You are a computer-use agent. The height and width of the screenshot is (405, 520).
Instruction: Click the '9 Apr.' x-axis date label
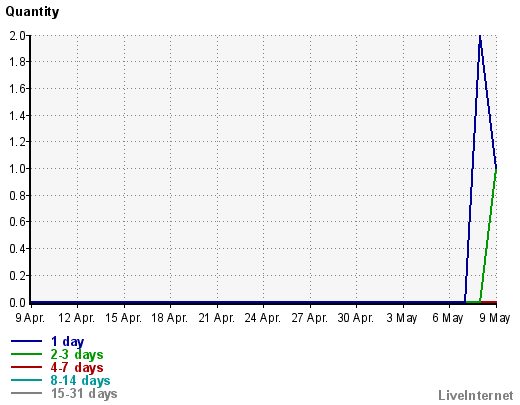click(30, 318)
